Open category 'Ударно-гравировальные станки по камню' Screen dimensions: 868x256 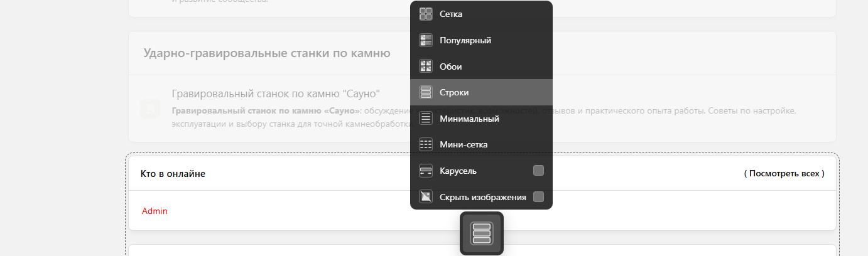(x=267, y=53)
